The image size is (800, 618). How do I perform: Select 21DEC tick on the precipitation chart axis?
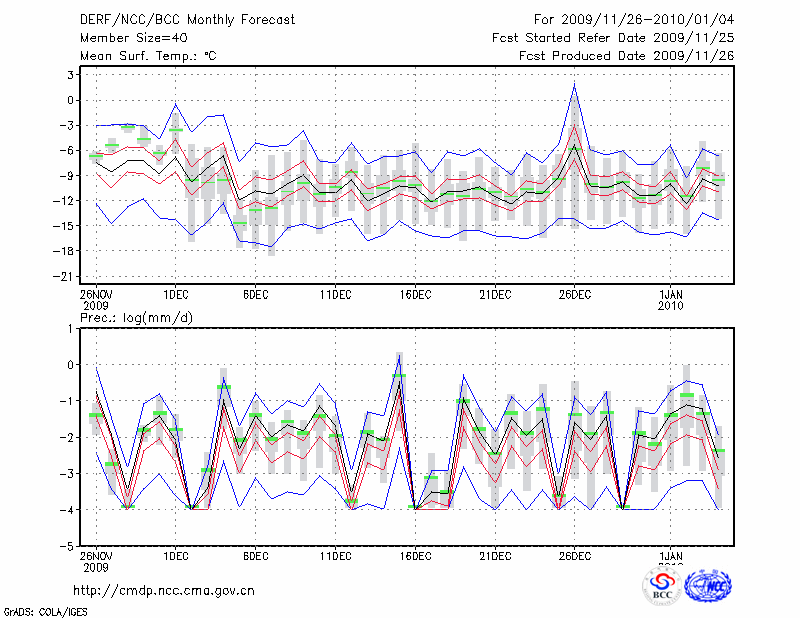pyautogui.click(x=495, y=556)
